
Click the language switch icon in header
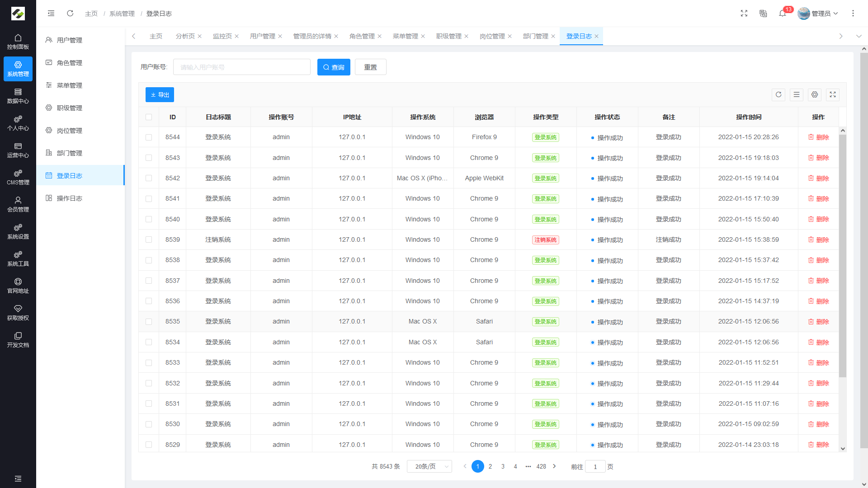coord(763,14)
